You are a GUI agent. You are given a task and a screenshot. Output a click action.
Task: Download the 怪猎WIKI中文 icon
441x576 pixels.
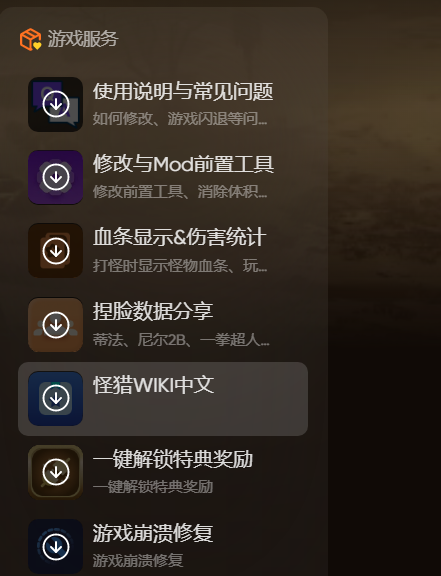[55, 398]
